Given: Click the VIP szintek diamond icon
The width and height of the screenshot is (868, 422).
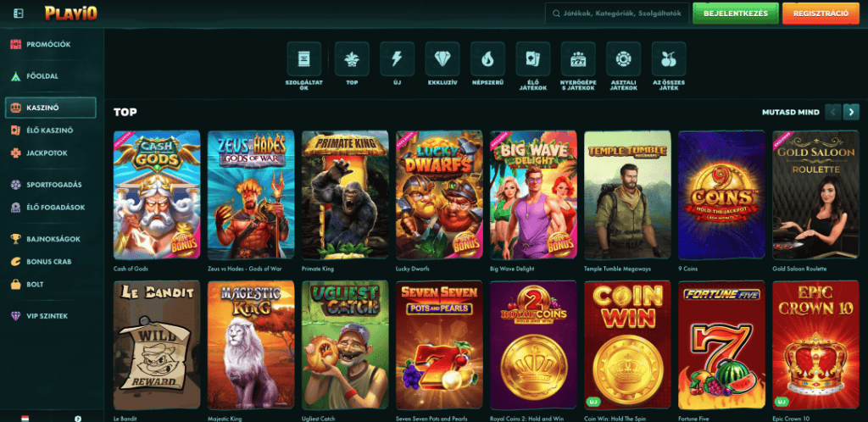Looking at the screenshot, I should coord(16,316).
